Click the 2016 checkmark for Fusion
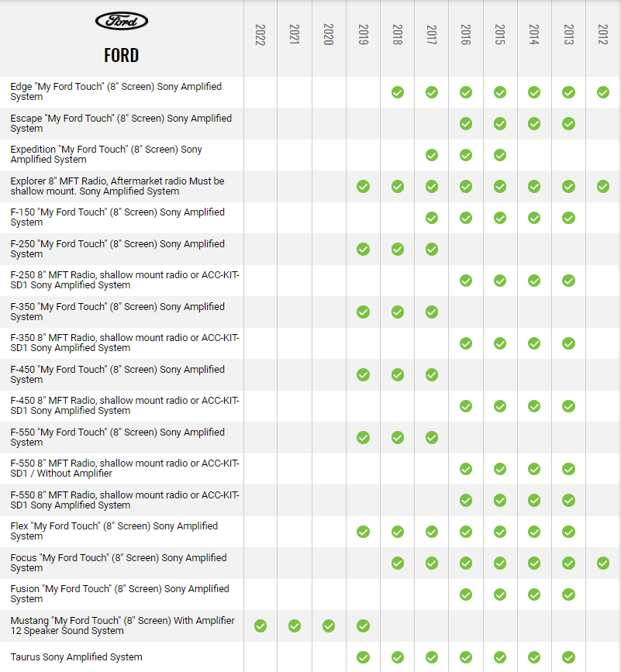 point(466,594)
